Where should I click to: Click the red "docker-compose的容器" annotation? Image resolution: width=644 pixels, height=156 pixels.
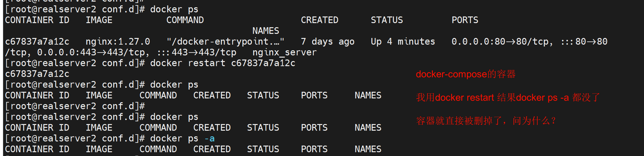(x=465, y=74)
